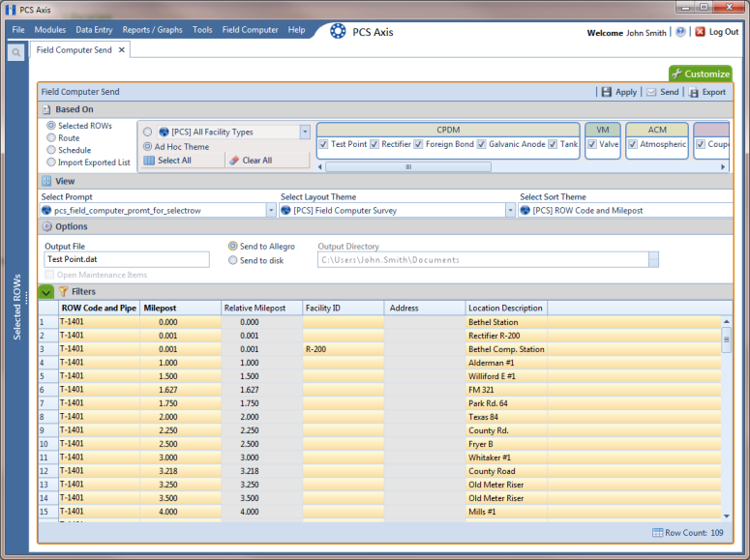750x560 pixels.
Task: Click the Row Count table icon
Action: tap(658, 533)
